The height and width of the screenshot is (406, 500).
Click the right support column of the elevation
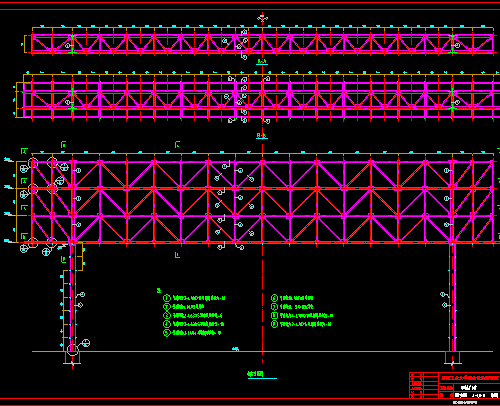pyautogui.click(x=452, y=297)
